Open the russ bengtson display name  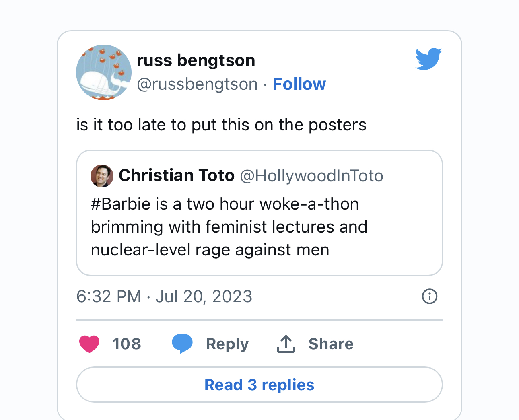point(196,60)
